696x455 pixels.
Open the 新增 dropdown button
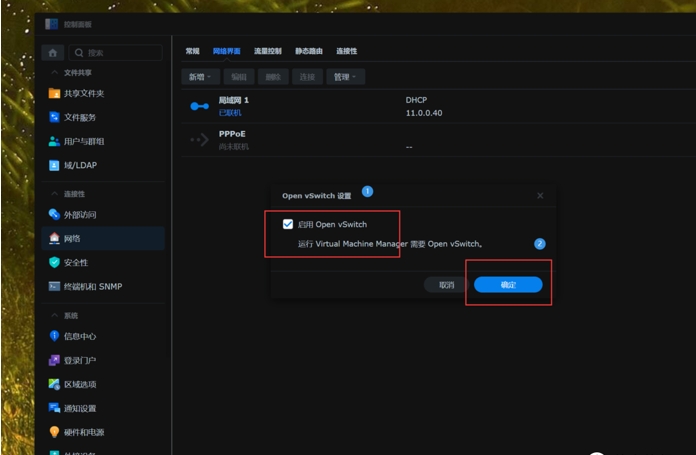click(x=200, y=77)
